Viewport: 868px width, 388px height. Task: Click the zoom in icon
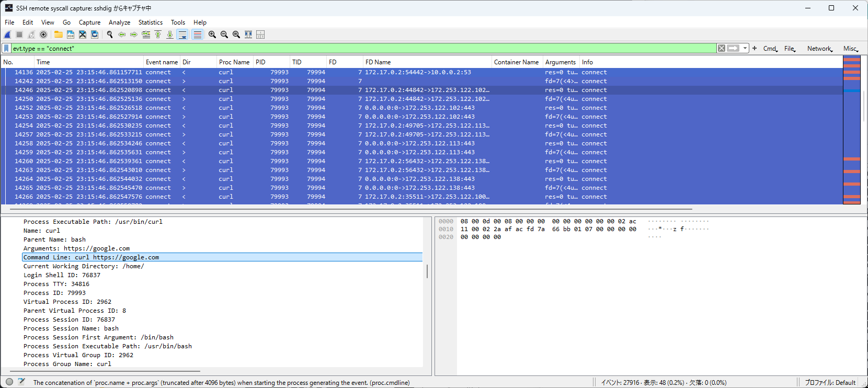(212, 35)
